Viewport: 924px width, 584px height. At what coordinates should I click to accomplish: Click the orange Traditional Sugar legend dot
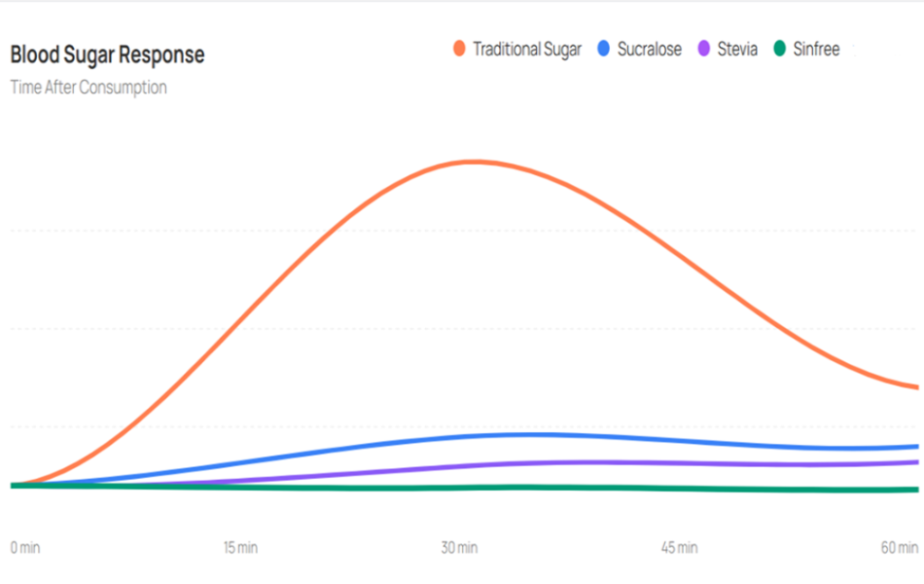(x=460, y=49)
